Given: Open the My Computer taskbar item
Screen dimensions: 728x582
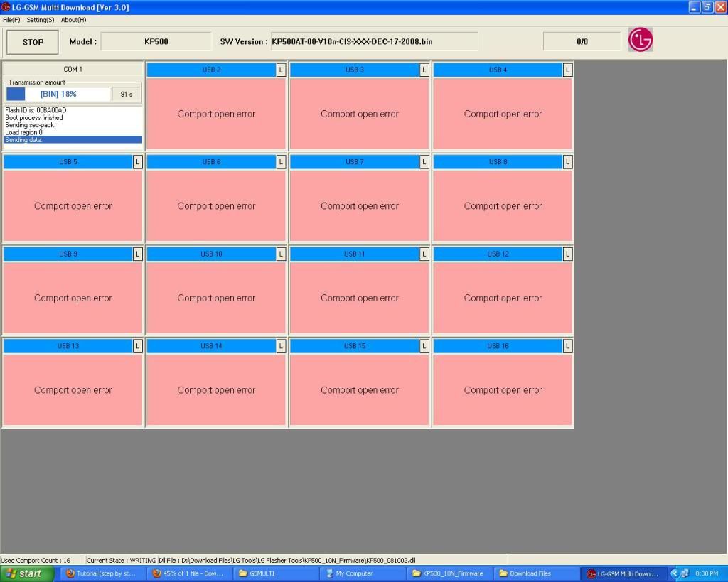Looking at the screenshot, I should pos(362,573).
